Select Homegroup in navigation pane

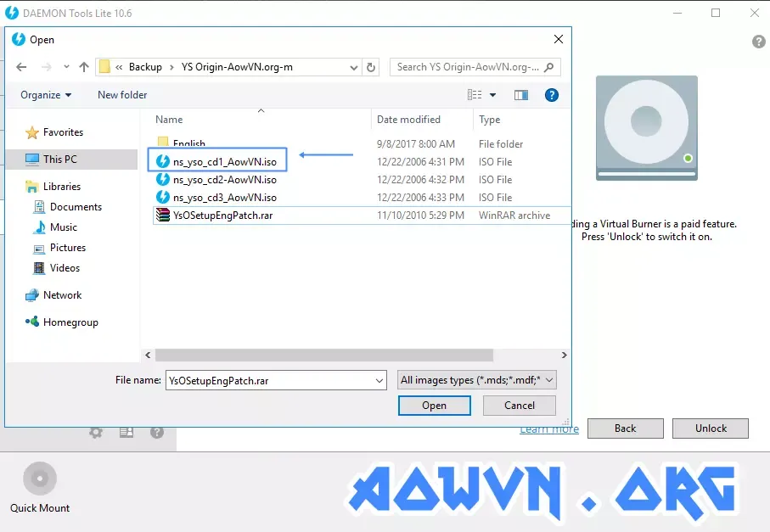[x=70, y=322]
